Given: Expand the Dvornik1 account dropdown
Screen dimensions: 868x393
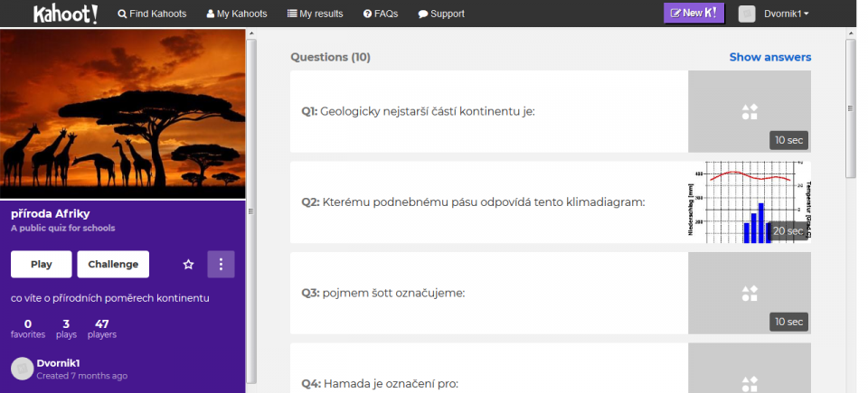Looking at the screenshot, I should pos(786,14).
